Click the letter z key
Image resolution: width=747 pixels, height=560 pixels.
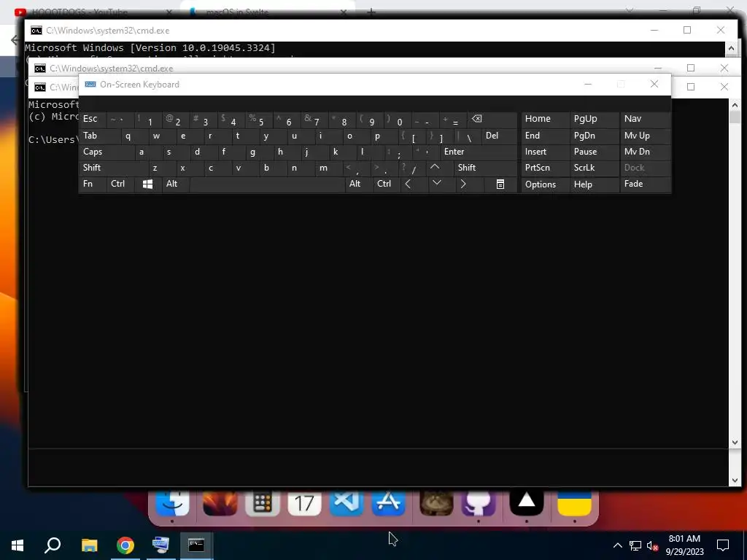[162, 168]
